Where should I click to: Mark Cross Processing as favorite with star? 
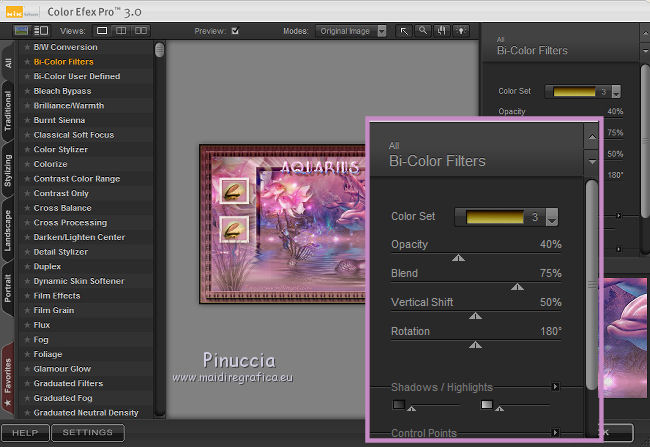pos(27,223)
